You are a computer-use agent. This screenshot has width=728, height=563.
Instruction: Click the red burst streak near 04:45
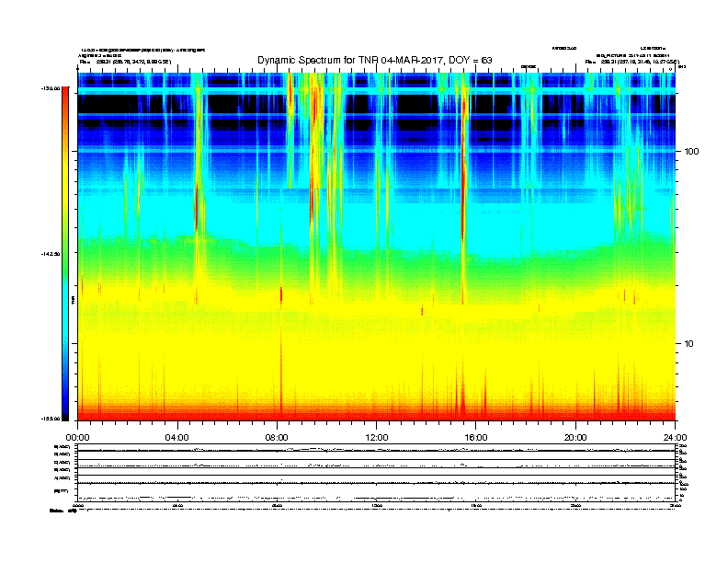[197, 209]
